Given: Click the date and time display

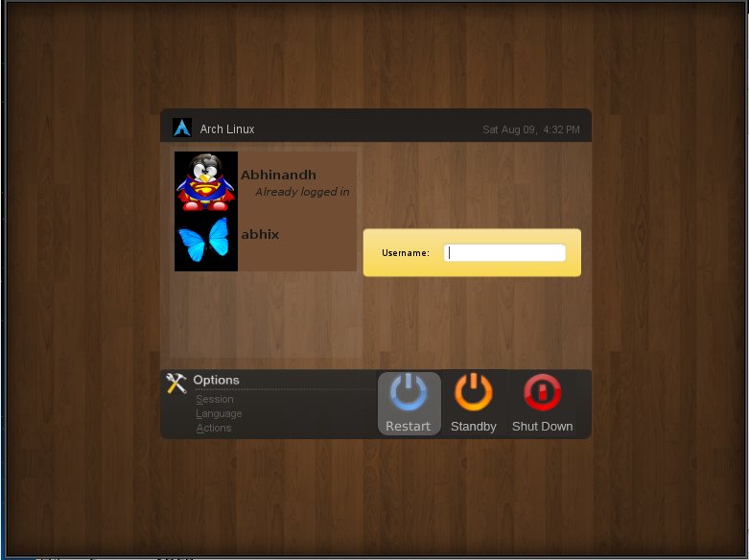Looking at the screenshot, I should click(x=530, y=129).
